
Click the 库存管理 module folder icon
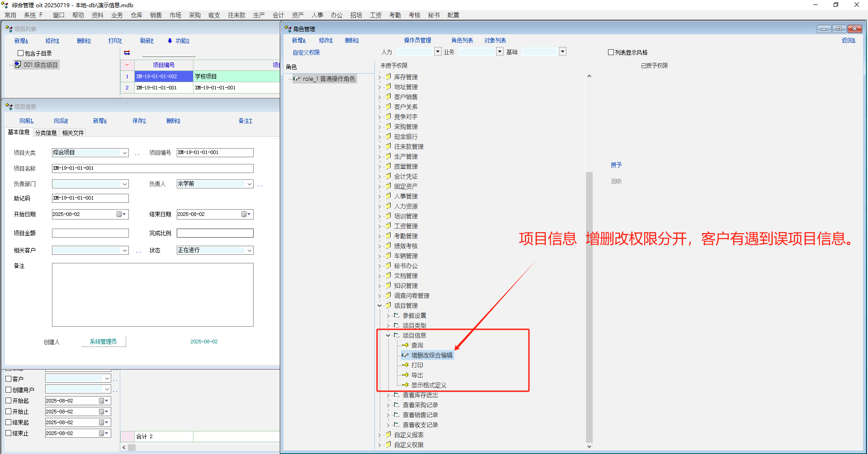[388, 77]
